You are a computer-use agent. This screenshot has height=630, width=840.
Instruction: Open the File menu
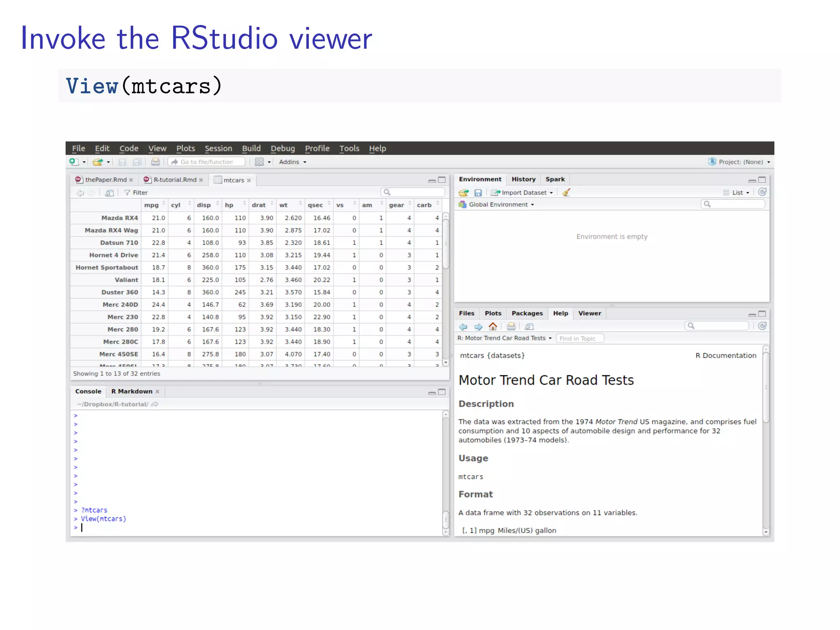78,148
